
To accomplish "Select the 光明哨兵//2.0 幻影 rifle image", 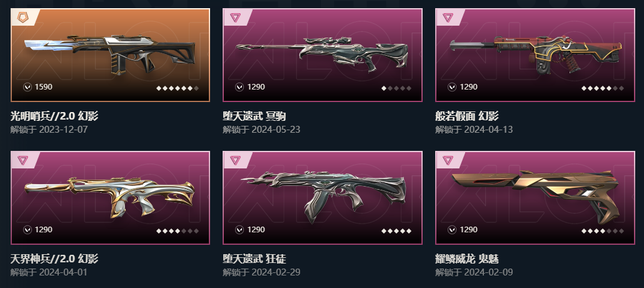I will click(109, 54).
